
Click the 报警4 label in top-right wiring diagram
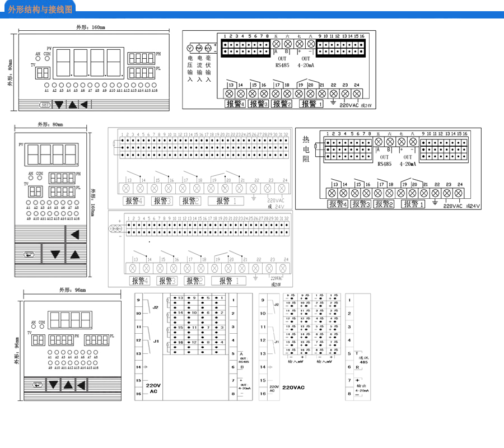point(235,104)
